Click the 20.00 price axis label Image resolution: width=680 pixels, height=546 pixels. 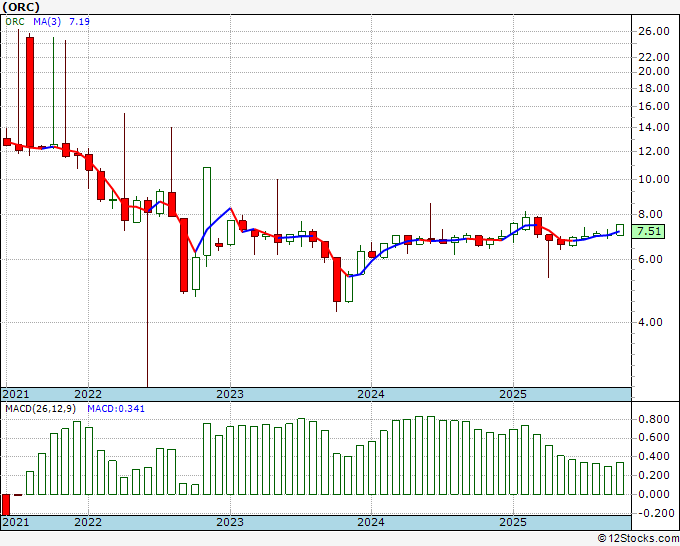click(x=654, y=71)
